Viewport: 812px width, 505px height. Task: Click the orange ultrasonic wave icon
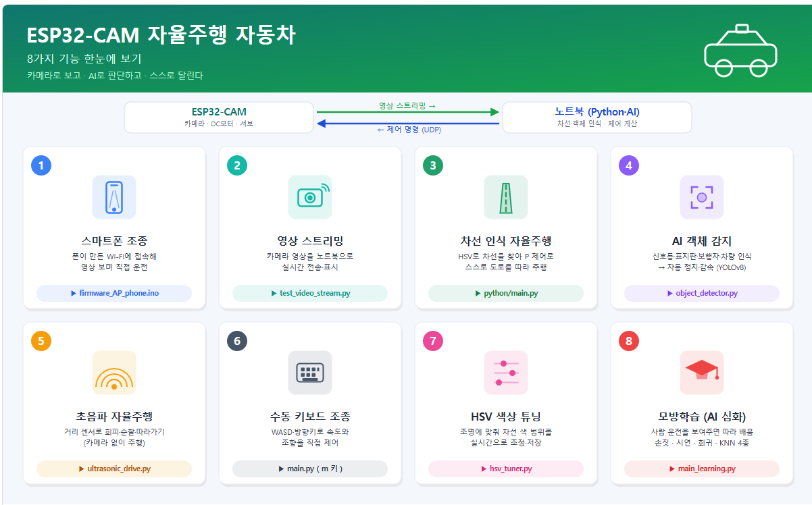point(114,373)
